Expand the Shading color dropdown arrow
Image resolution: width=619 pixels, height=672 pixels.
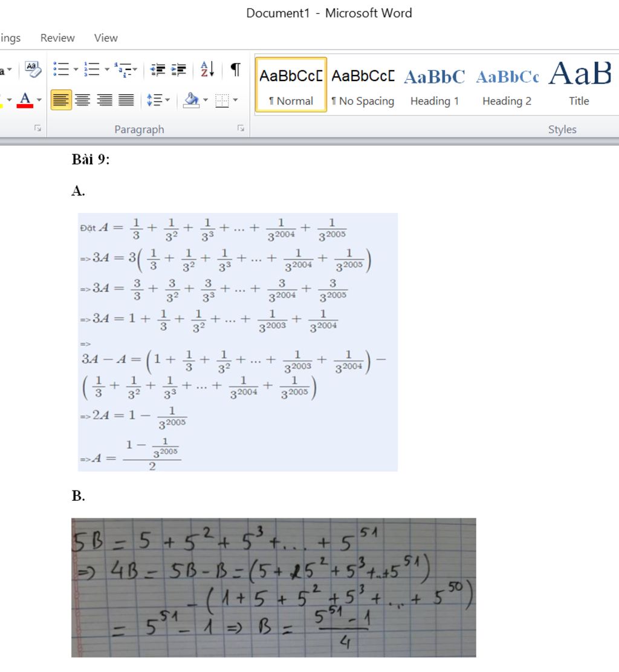206,100
